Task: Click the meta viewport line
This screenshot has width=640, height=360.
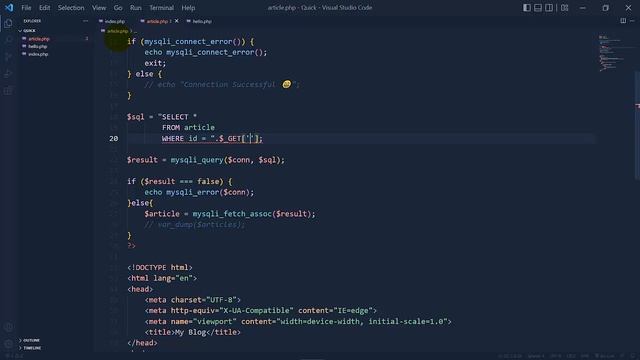Action: 298,322
